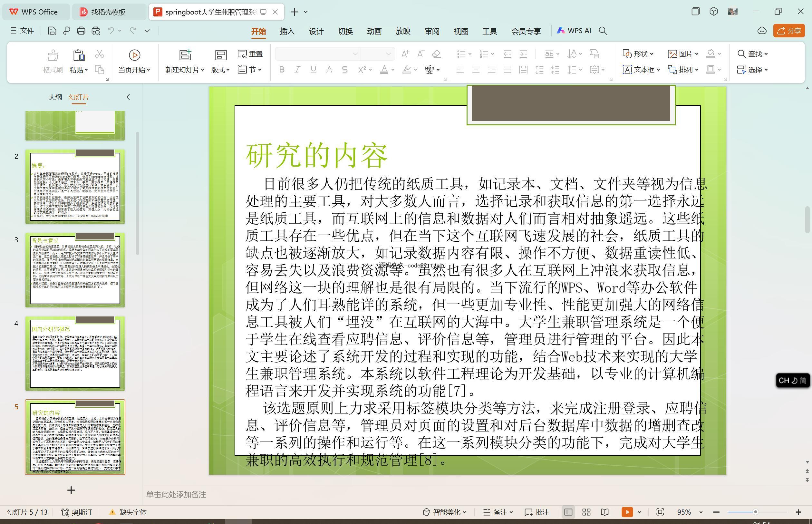
Task: Click the Redo arrow icon
Action: (133, 31)
